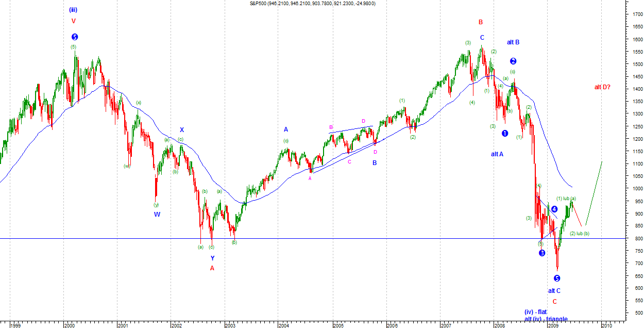Image resolution: width=644 pixels, height=328 pixels.
Task: Click the blue 'W' wave label
Action: point(157,214)
